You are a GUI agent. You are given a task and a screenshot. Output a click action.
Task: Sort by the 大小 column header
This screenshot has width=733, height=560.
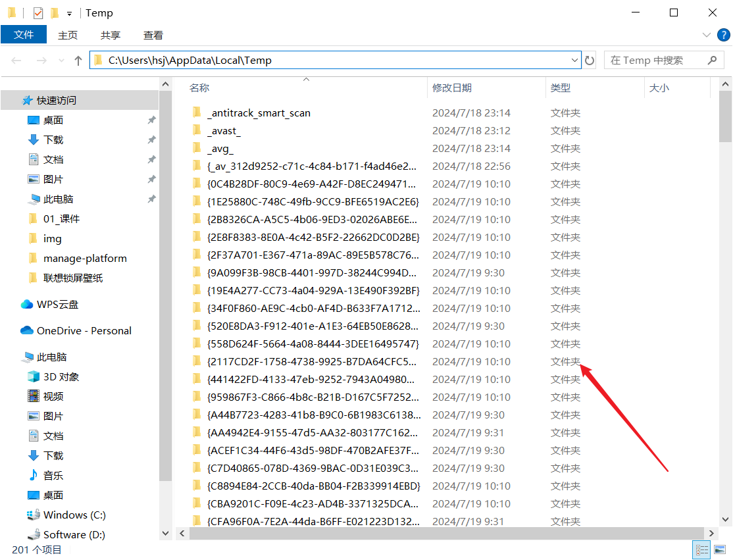click(659, 88)
